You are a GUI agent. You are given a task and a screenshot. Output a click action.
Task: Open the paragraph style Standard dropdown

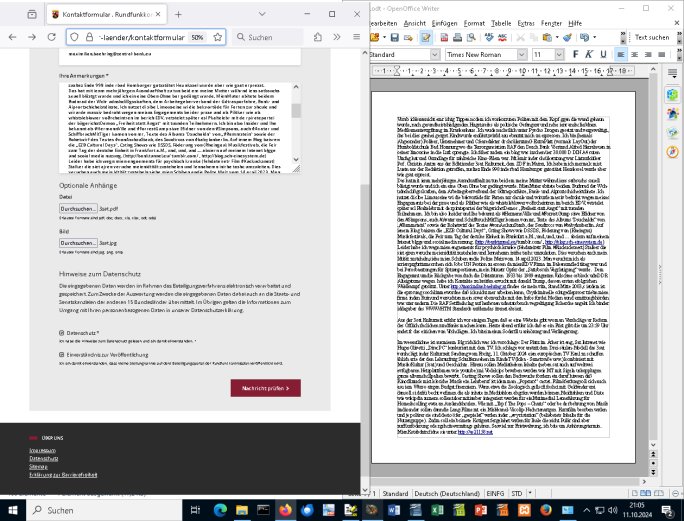tap(435, 54)
